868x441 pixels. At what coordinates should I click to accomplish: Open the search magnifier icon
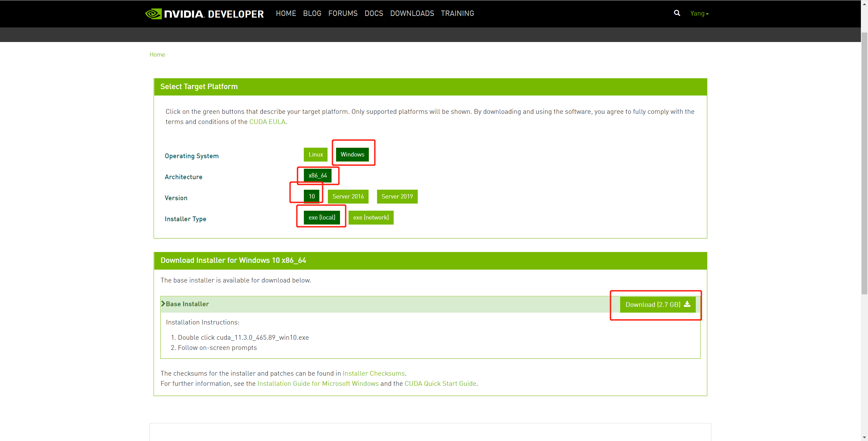[x=677, y=13]
